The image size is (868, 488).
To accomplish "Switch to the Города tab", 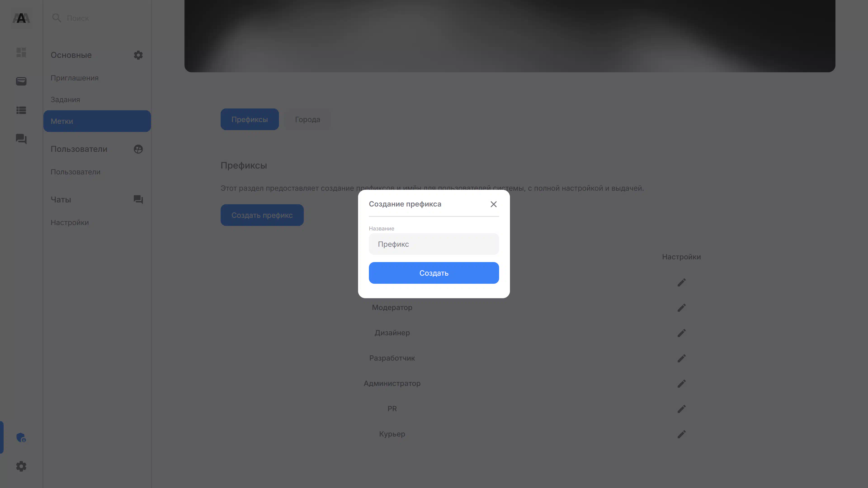I will point(308,119).
